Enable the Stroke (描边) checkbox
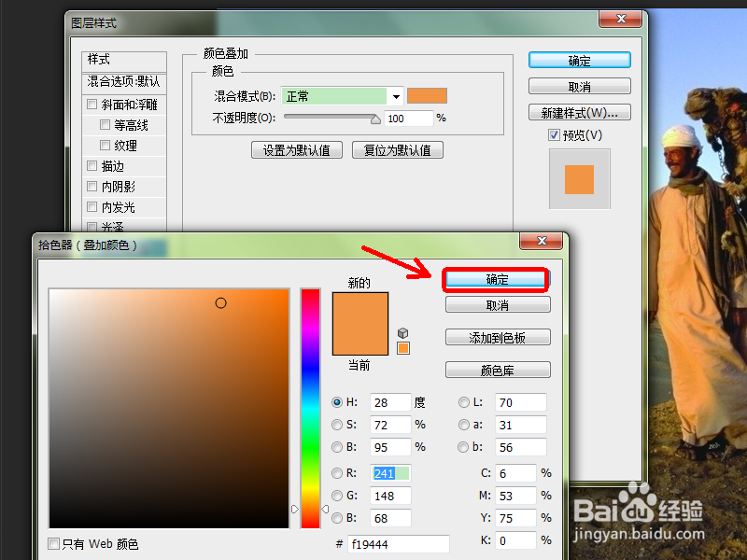This screenshot has height=560, width=747. [x=92, y=165]
